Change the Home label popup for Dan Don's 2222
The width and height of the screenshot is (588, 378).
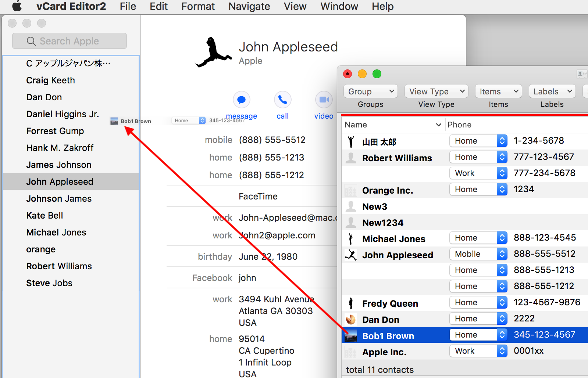coord(478,318)
